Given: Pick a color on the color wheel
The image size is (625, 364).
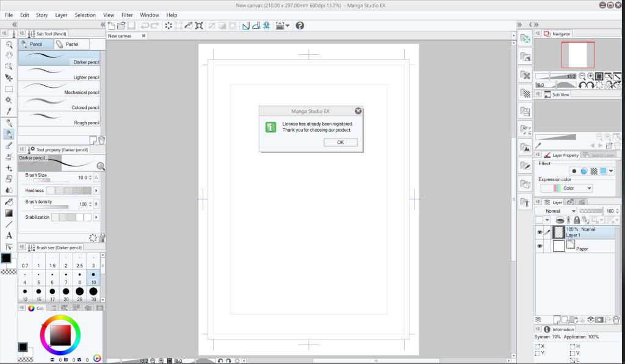Looking at the screenshot, I should (60, 334).
